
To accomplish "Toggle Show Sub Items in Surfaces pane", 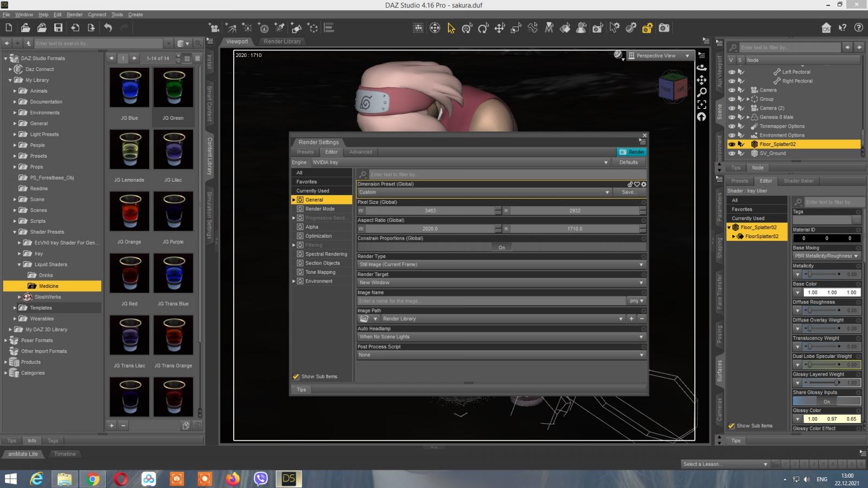I will click(731, 426).
